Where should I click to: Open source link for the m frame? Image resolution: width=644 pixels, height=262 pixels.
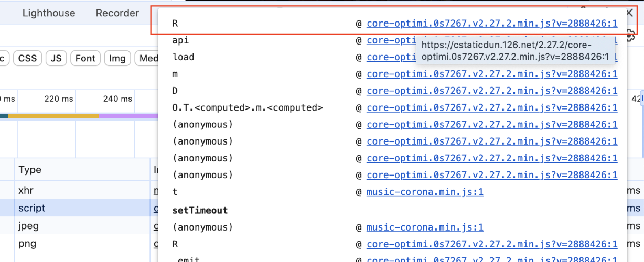coord(491,74)
